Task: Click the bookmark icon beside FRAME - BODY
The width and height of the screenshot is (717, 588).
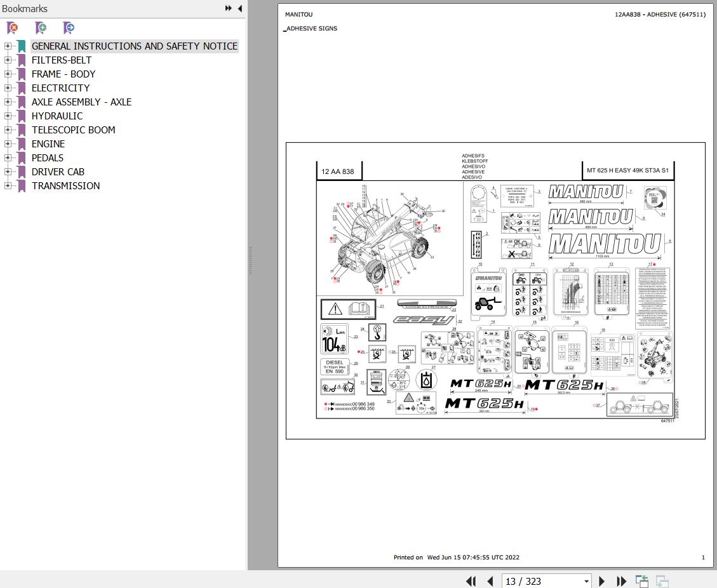Action: [22, 74]
